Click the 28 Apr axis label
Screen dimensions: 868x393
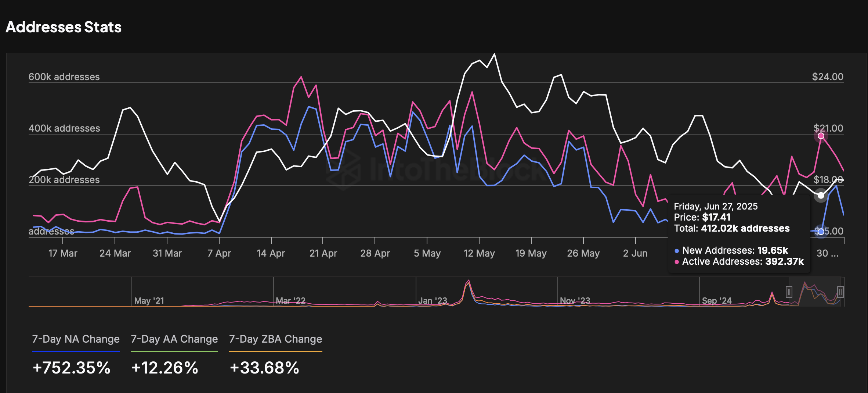tap(375, 253)
